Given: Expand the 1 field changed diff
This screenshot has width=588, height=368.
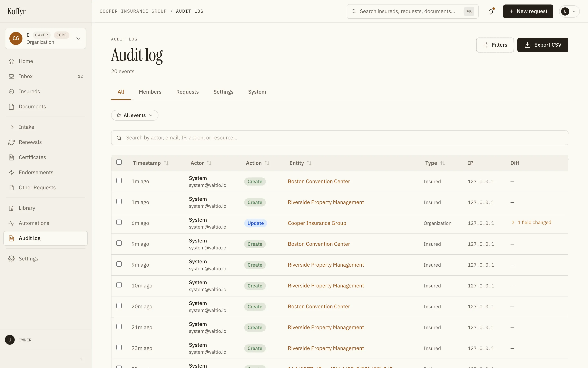Looking at the screenshot, I should [x=532, y=222].
